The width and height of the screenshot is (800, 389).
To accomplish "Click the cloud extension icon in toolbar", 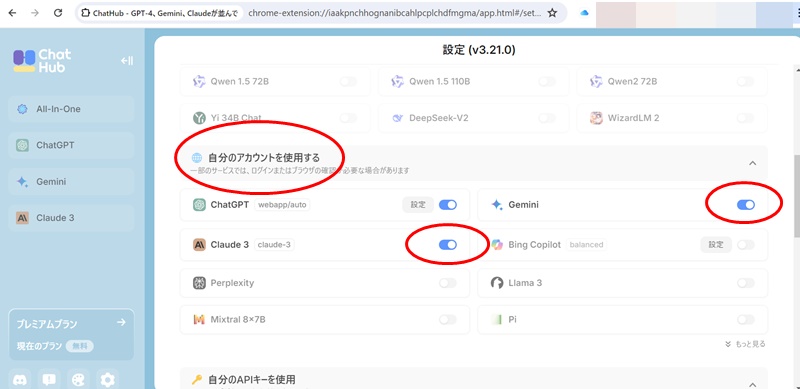I will tap(585, 13).
